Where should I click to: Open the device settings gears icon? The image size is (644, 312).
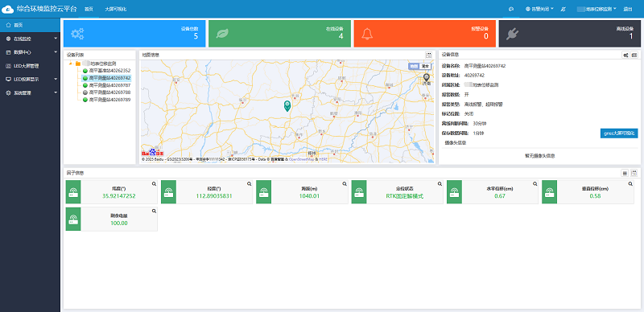(625, 55)
